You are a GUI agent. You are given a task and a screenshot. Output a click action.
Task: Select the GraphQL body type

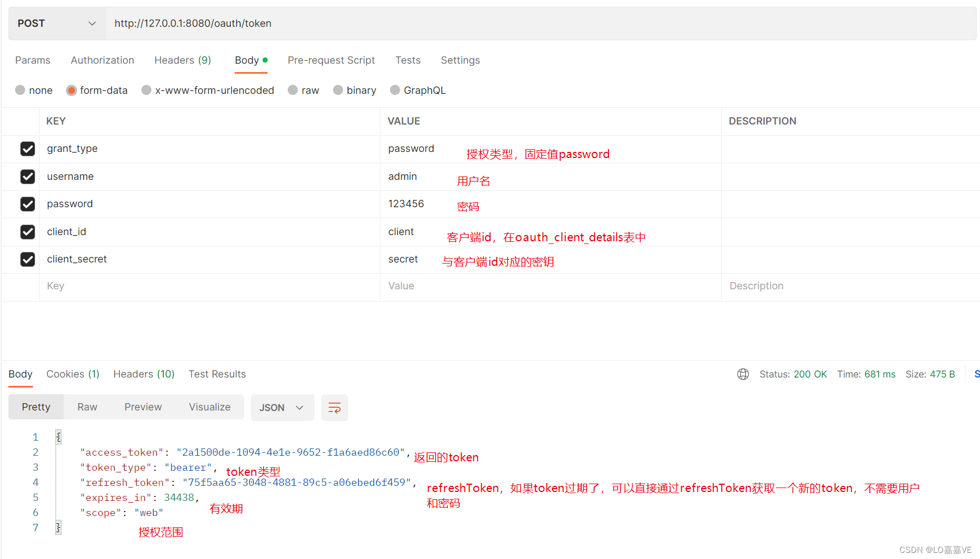pos(395,90)
